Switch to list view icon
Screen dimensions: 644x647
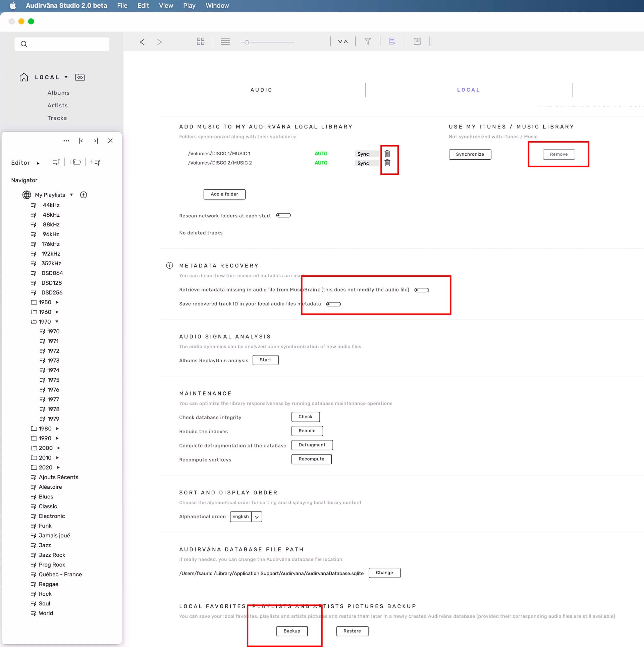point(225,41)
